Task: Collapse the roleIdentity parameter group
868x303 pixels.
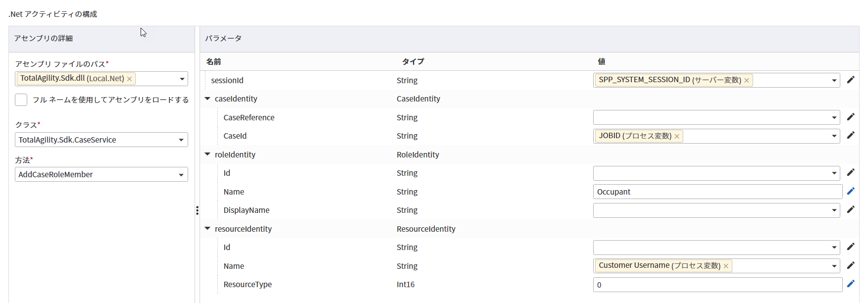Action: pos(207,154)
